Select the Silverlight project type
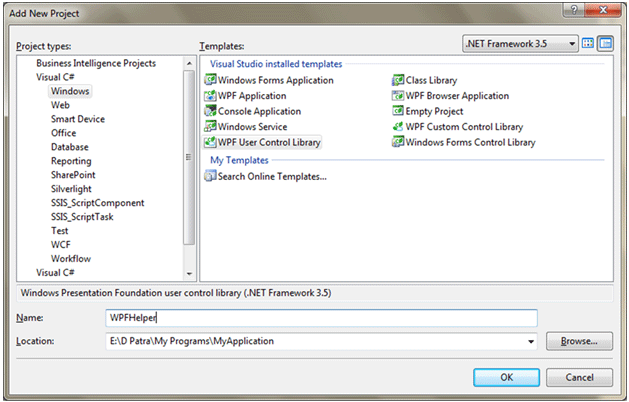Image resolution: width=629 pixels, height=402 pixels. [73, 188]
